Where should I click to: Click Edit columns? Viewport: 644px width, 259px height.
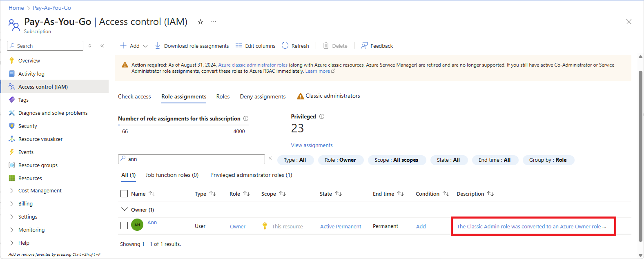click(255, 46)
